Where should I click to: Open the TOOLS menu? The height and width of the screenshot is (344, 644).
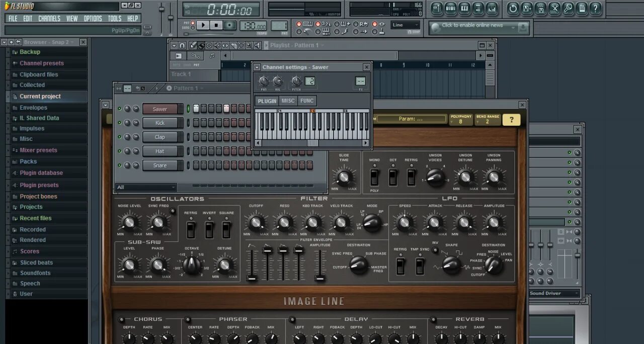[115, 19]
